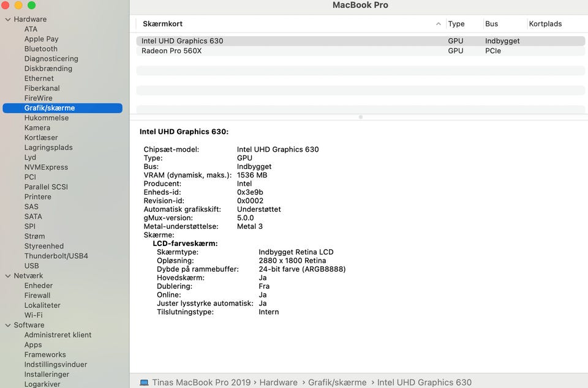Select SPI in the sidebar
Viewport: 588px width, 388px height.
click(x=30, y=226)
